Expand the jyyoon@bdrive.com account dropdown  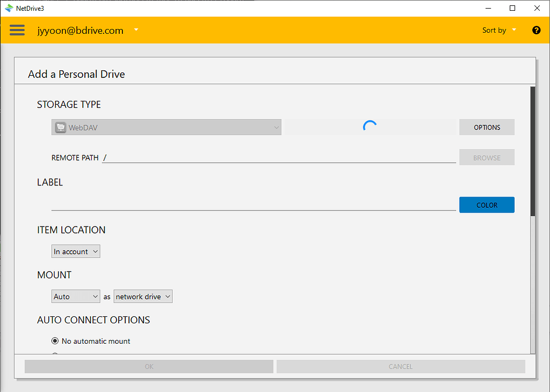(x=136, y=30)
